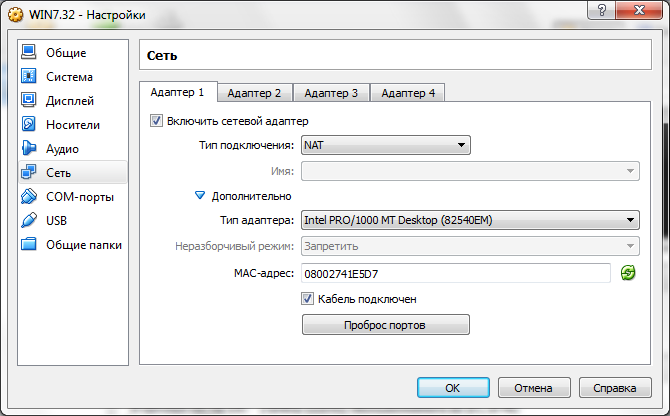
Task: Open the COM-порты serial port icon
Action: click(29, 196)
